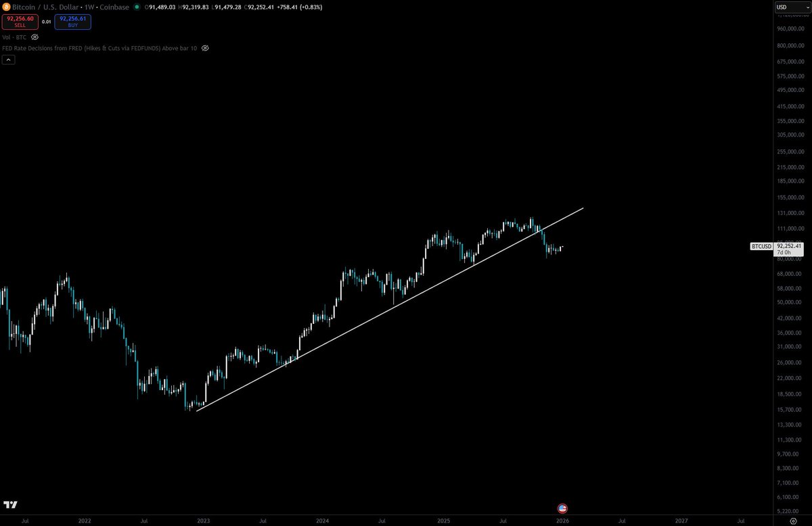Viewport: 812px width, 526px height.
Task: Toggle visibility eye of Vol · BTC indicator
Action: click(x=35, y=37)
